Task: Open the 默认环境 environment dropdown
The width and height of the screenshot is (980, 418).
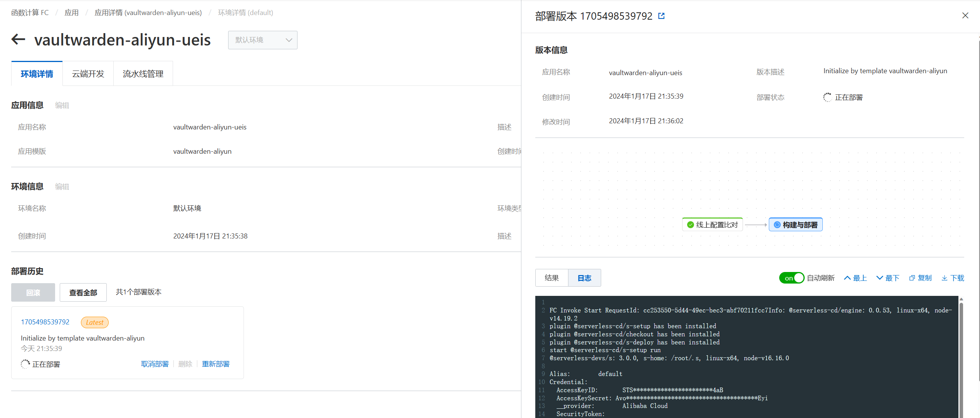Action: (262, 40)
